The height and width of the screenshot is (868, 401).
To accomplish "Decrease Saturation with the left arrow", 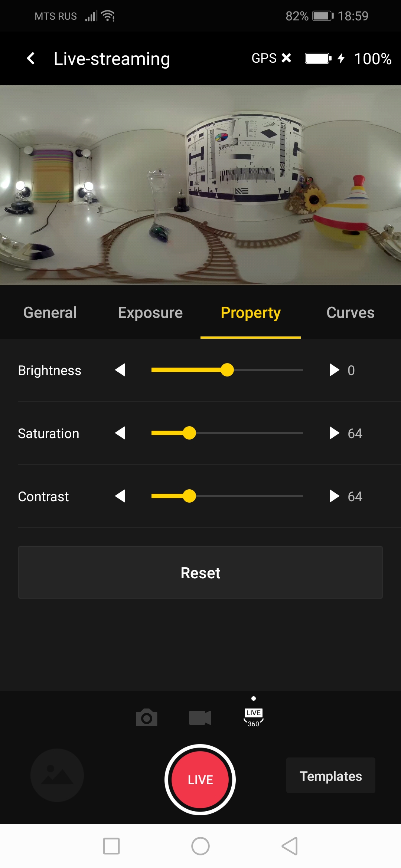I will (x=120, y=433).
